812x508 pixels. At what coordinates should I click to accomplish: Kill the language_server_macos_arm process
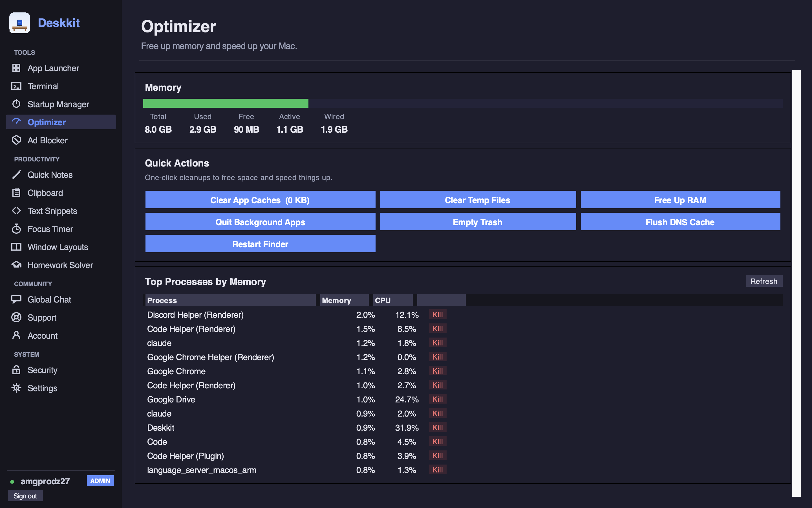click(437, 470)
